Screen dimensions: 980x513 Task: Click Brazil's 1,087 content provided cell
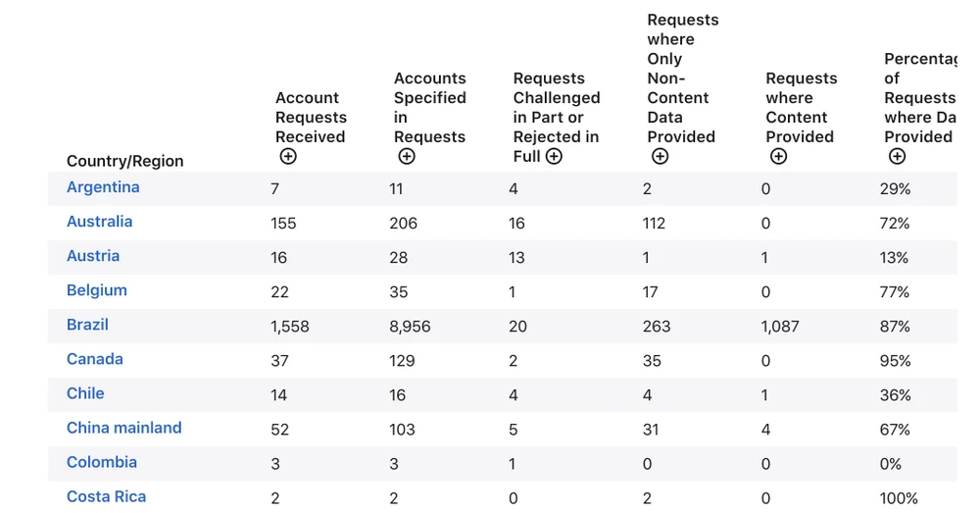tap(780, 327)
